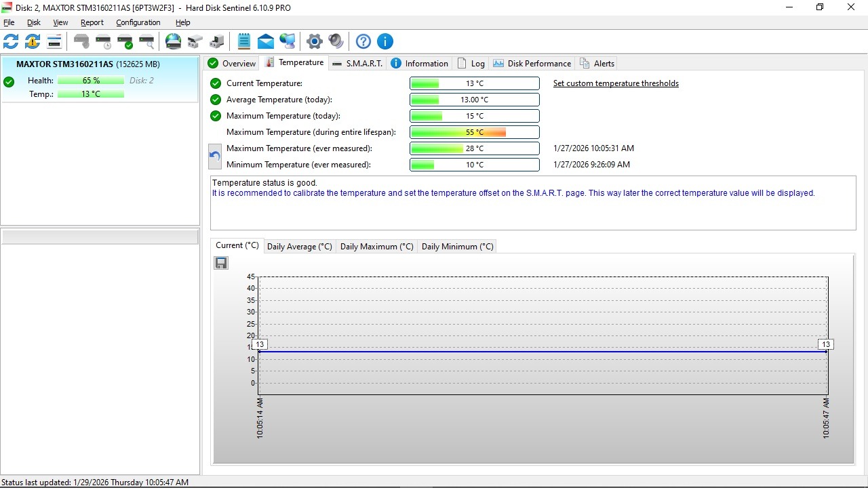Click 'Set custom temperature thresholds' link
This screenshot has height=492, width=868.
tap(616, 83)
